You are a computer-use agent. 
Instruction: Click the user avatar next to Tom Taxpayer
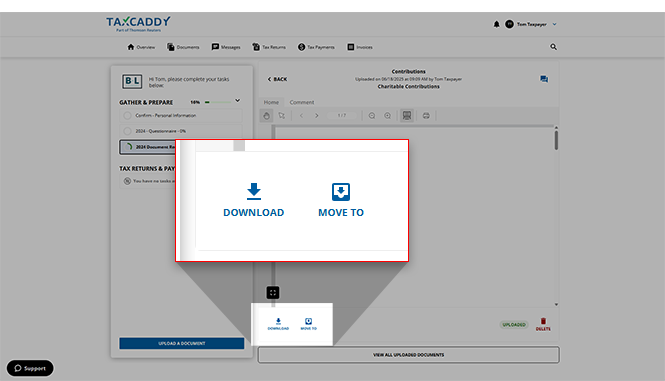[509, 24]
